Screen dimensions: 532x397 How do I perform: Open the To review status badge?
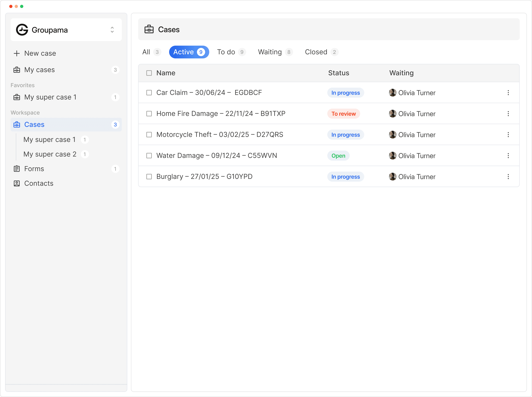pyautogui.click(x=343, y=114)
